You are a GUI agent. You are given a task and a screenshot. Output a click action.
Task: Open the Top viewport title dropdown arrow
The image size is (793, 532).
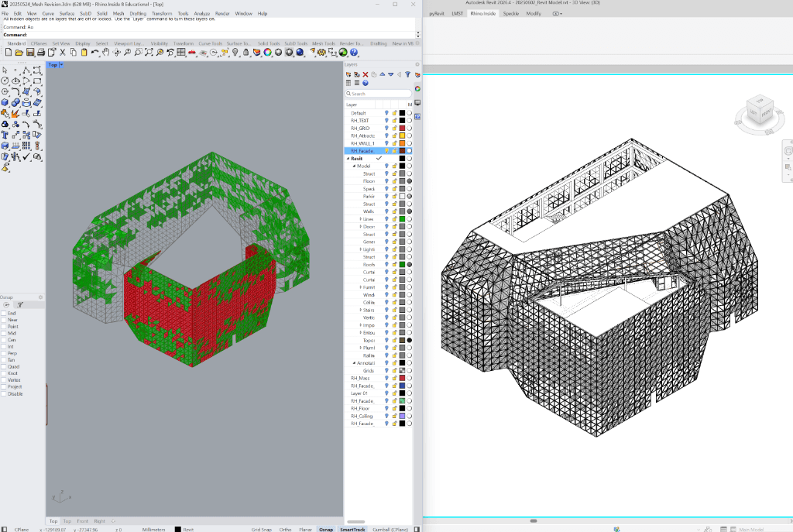61,65
